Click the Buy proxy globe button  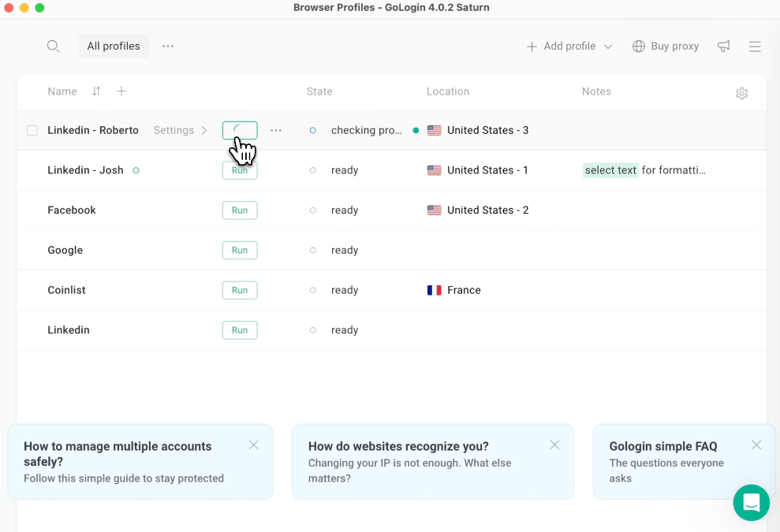(666, 47)
